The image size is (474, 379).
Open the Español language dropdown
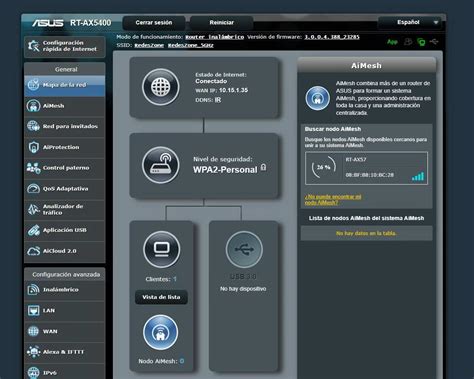click(410, 23)
